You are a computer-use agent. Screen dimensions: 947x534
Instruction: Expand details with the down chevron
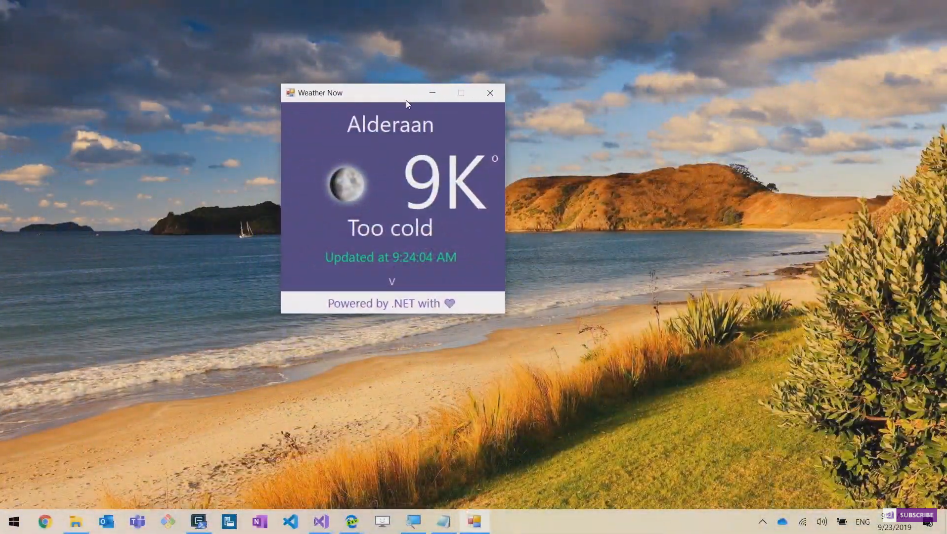coord(392,282)
